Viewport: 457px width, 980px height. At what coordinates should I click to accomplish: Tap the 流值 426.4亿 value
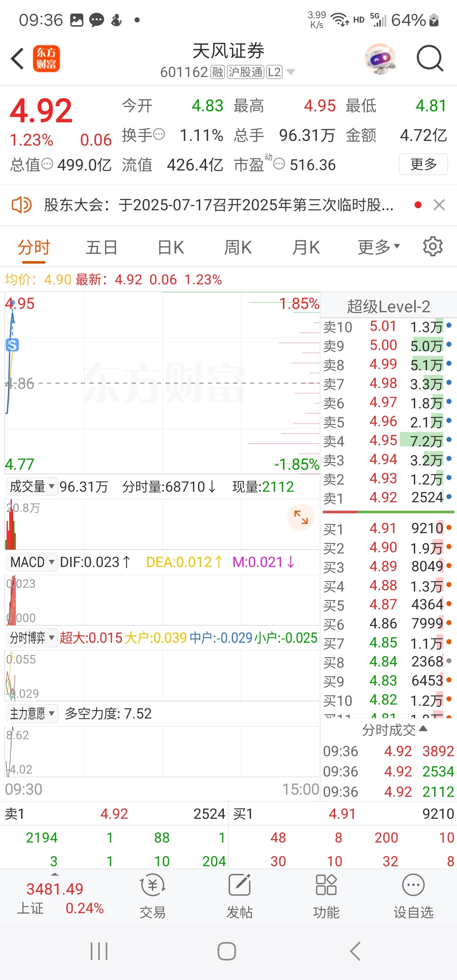pos(195,165)
